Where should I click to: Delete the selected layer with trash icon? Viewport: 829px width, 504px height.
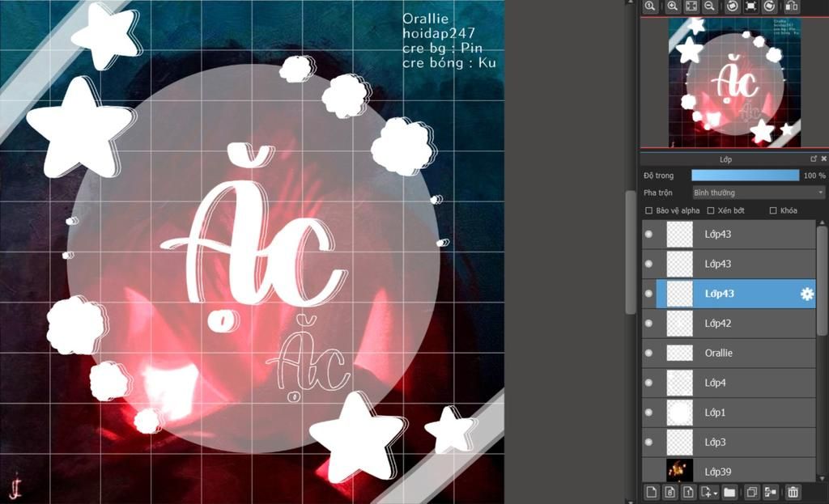coord(793,493)
